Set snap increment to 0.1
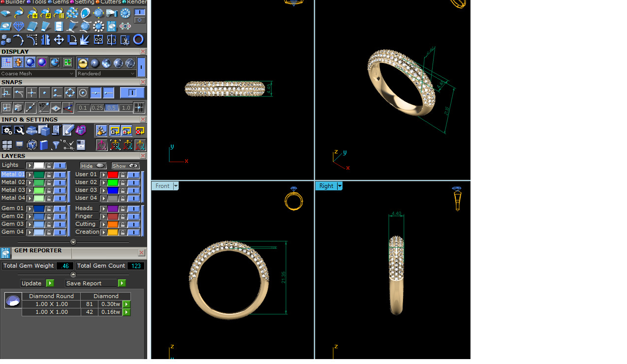The image size is (627, 364). 83,108
